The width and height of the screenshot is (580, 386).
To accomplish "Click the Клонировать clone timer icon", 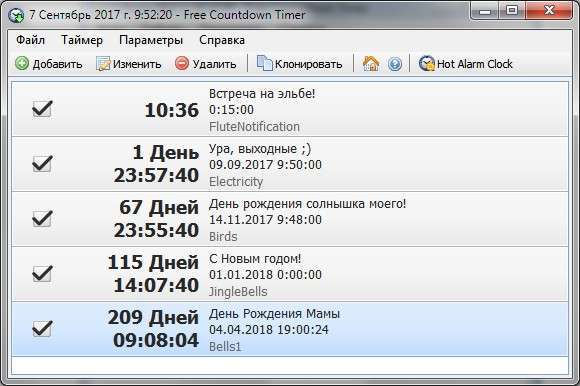I will pyautogui.click(x=264, y=64).
